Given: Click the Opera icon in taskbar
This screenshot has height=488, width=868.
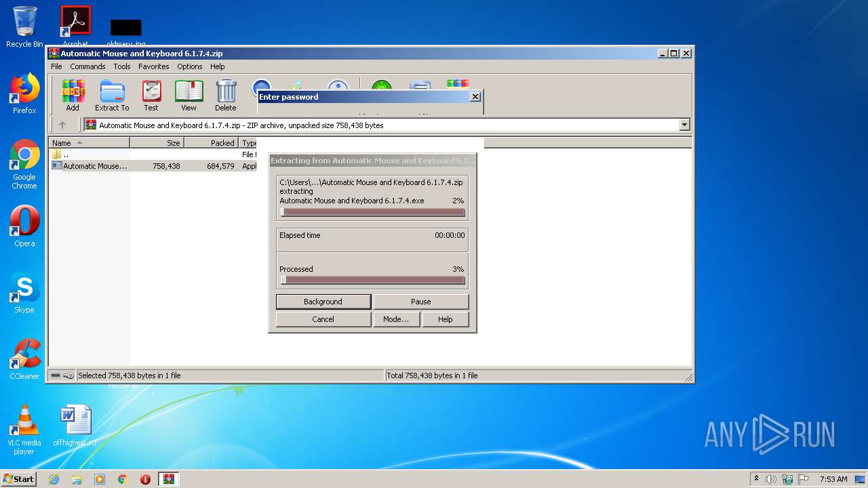Looking at the screenshot, I should click(145, 479).
